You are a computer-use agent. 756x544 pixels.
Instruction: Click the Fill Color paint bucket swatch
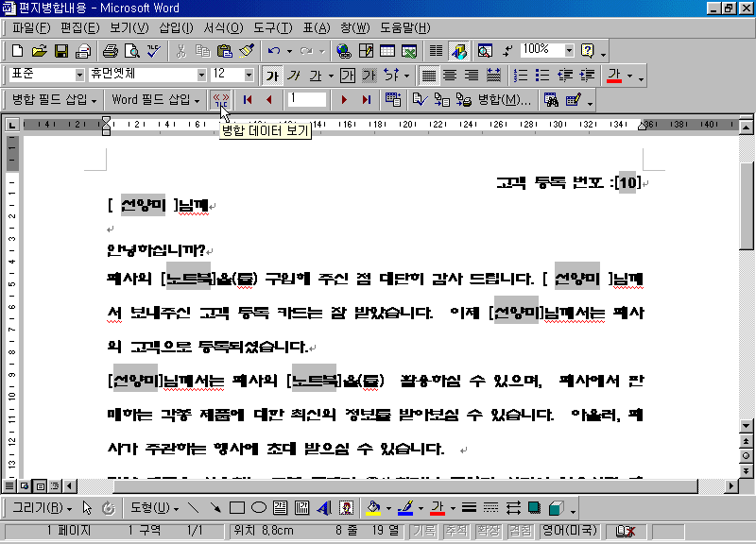click(372, 508)
